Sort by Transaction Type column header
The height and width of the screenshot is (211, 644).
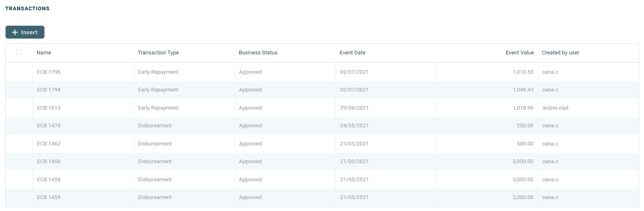[x=158, y=53]
